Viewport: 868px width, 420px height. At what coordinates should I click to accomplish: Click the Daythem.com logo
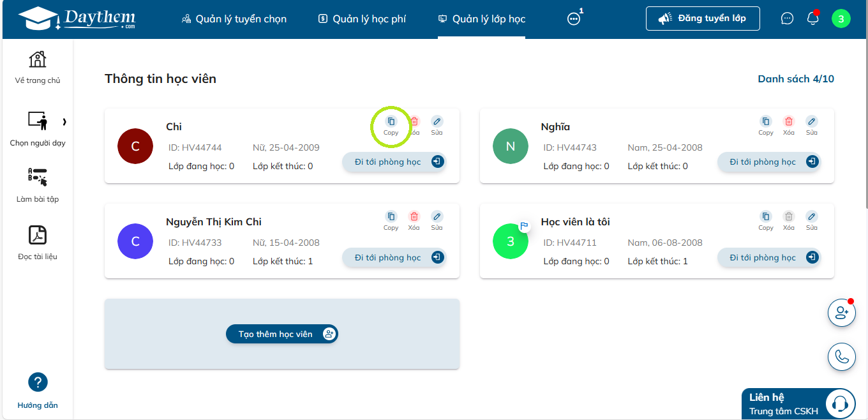click(x=77, y=19)
